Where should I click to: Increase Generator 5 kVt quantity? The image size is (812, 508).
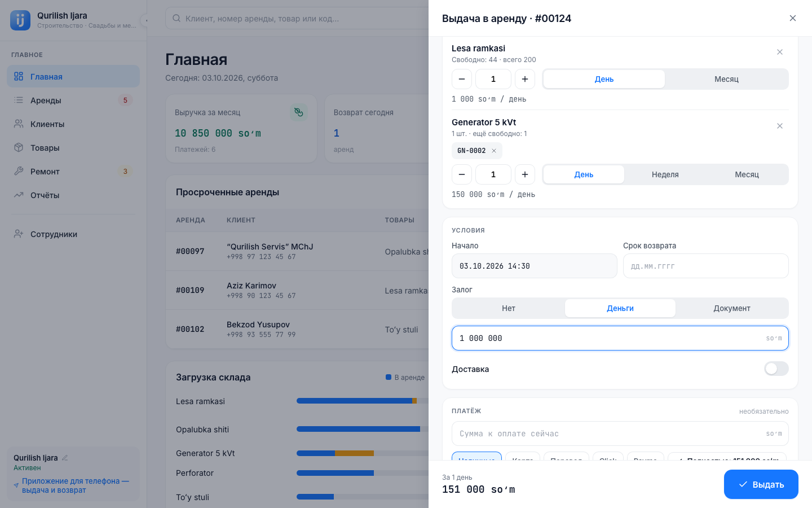(525, 174)
